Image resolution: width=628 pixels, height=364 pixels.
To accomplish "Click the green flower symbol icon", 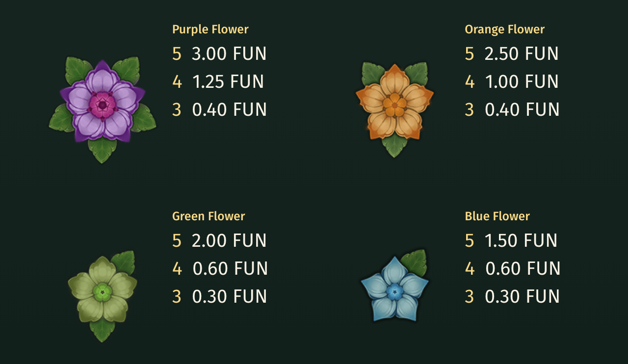I will click(x=103, y=293).
